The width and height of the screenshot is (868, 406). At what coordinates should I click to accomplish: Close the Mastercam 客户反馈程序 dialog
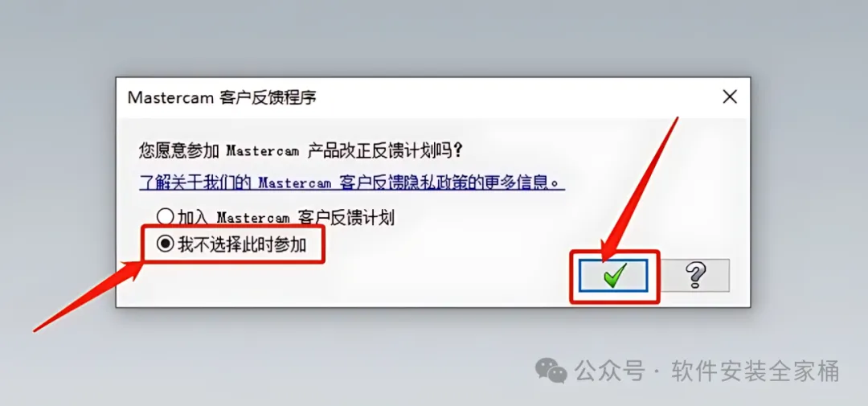[730, 97]
